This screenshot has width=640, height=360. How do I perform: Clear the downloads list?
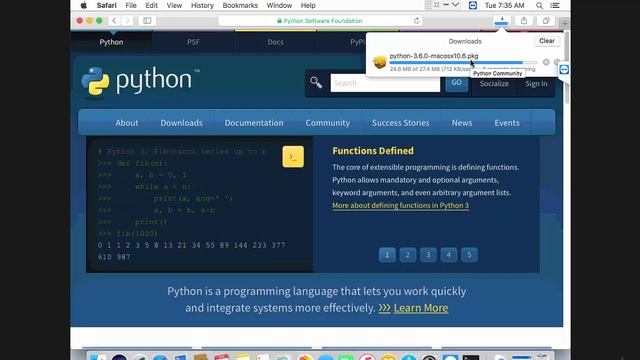click(547, 41)
